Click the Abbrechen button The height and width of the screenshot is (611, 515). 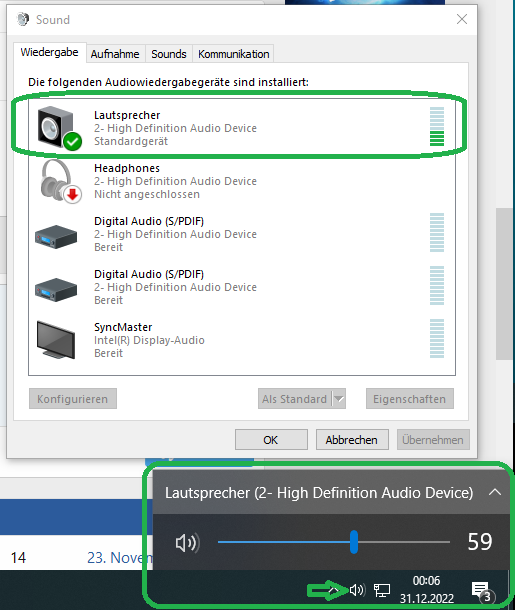click(352, 440)
